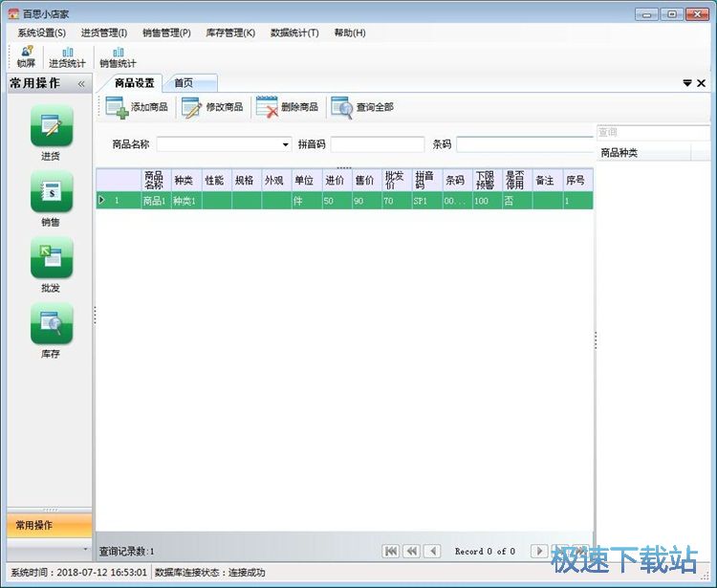
Task: Sort by 条码 column header in grid
Action: point(457,180)
